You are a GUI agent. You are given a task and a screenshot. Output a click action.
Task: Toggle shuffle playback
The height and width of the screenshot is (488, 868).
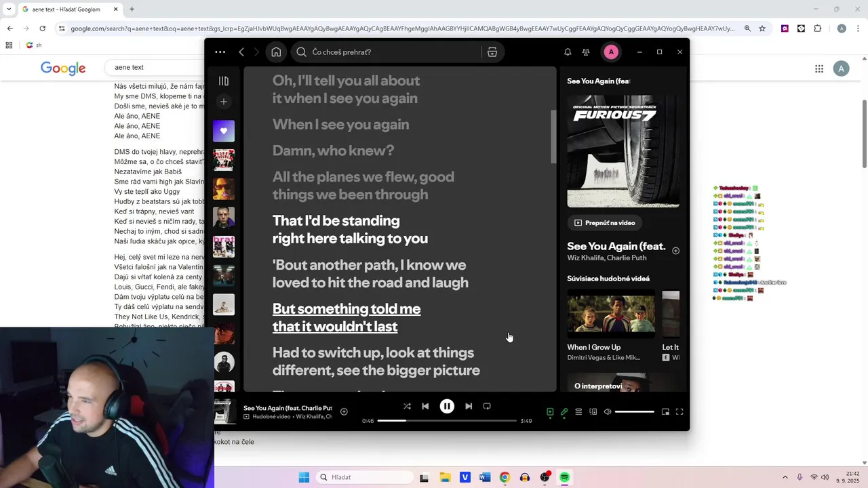coord(407,406)
